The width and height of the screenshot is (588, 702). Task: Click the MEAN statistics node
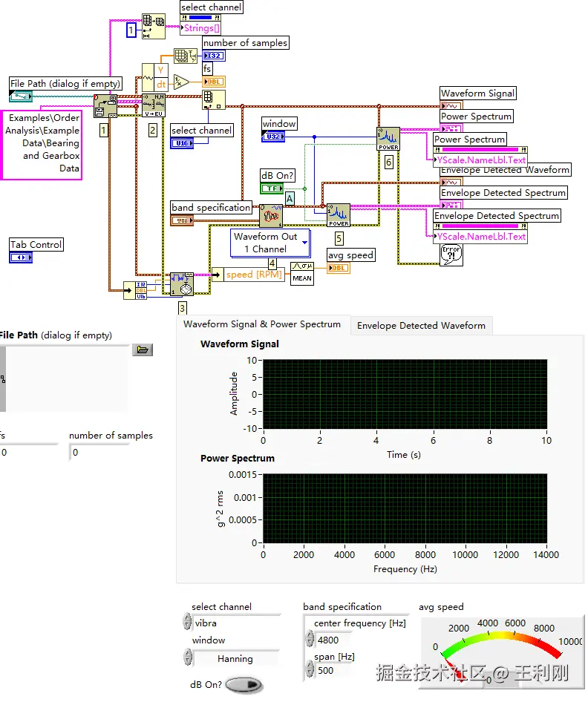tap(302, 274)
